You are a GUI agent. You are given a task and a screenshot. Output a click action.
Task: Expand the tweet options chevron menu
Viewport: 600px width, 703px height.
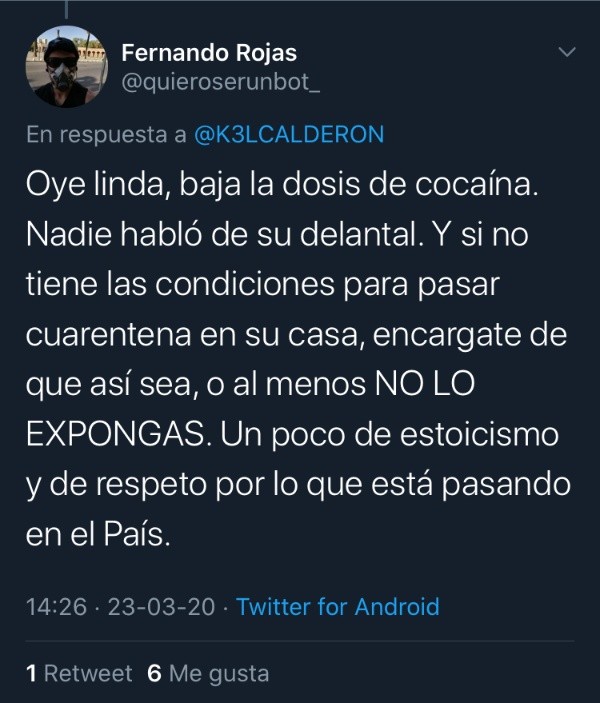[567, 52]
